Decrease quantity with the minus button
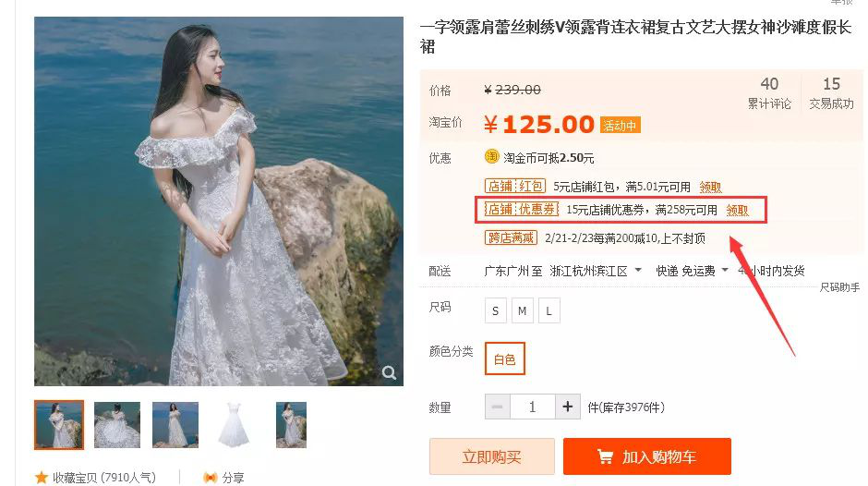The height and width of the screenshot is (486, 868). point(497,407)
